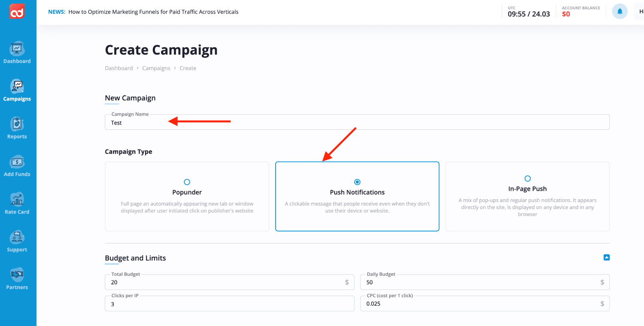Viewport: 644px width, 326px height.
Task: Go to Campaigns in the breadcrumb
Action: 156,68
